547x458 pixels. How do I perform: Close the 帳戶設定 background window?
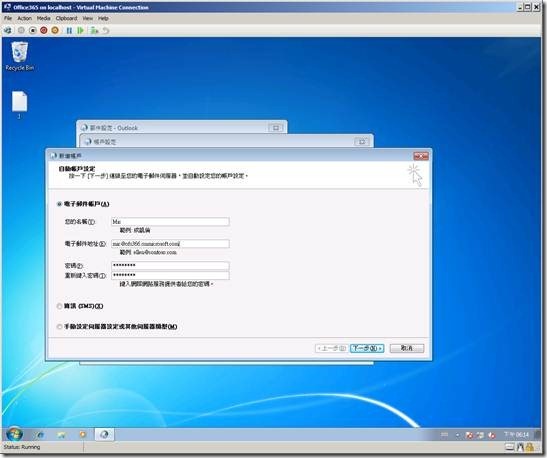(x=362, y=142)
